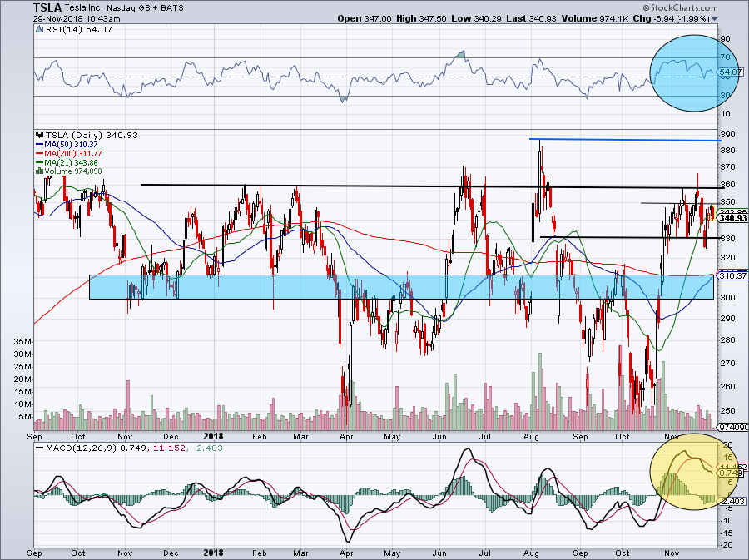Viewport: 749px width, 560px height.
Task: Click the 270 price axis label
Action: tap(728, 364)
